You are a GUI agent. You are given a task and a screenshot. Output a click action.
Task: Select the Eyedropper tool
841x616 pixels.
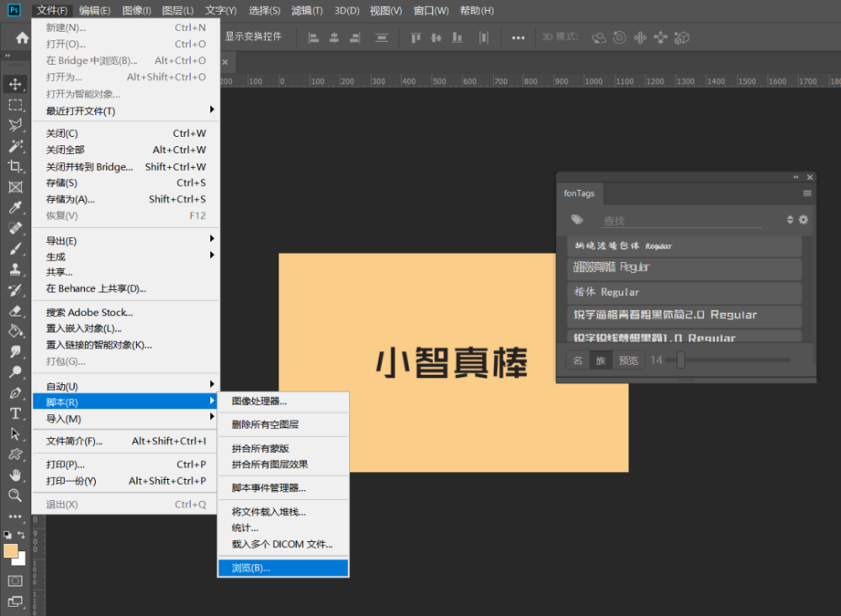(15, 208)
